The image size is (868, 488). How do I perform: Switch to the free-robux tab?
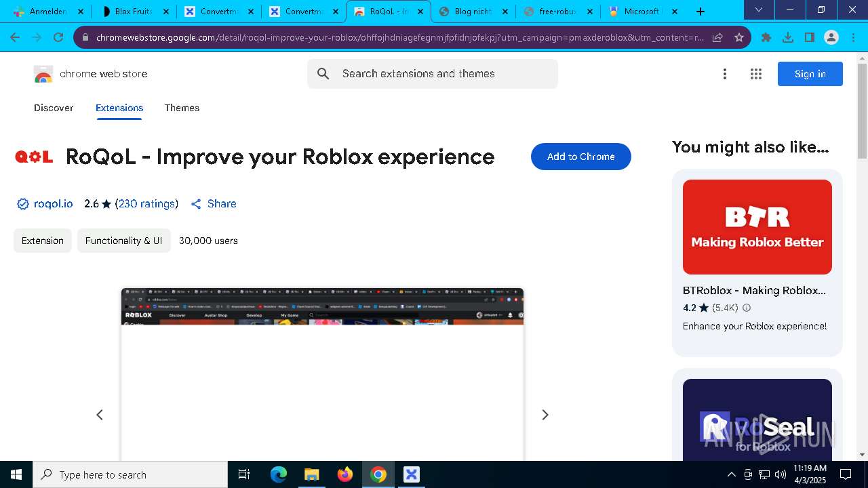(557, 12)
